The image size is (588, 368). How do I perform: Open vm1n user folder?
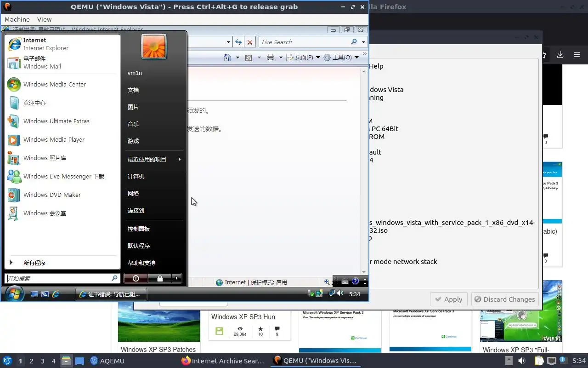(154, 73)
